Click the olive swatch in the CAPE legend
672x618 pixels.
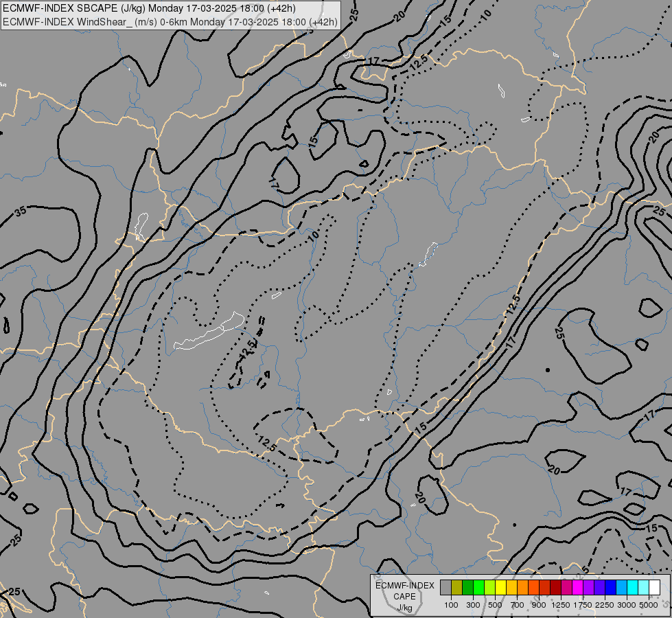(457, 588)
